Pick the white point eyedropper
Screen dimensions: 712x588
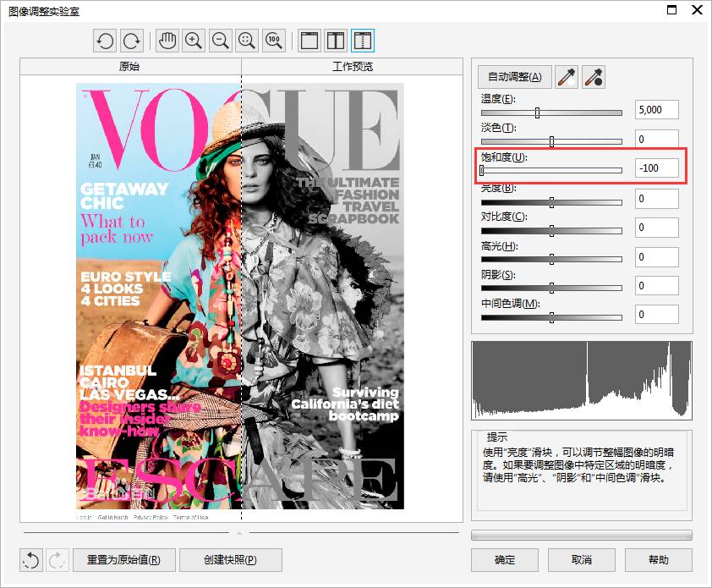[x=567, y=77]
